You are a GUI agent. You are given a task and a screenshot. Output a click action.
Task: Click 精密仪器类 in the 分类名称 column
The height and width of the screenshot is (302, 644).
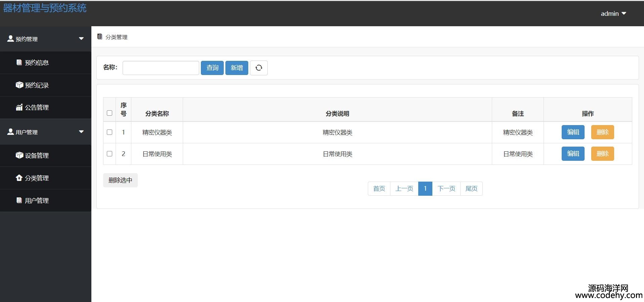coord(157,133)
